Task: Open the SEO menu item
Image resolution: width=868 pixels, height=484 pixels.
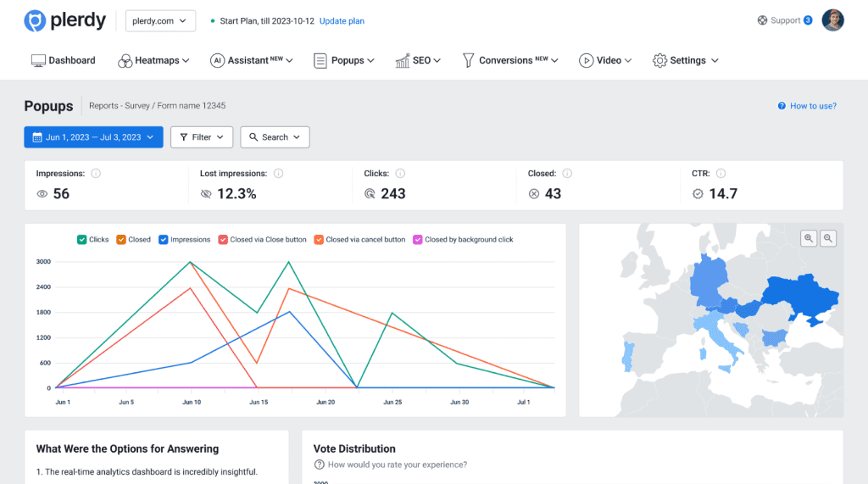Action: (x=418, y=60)
